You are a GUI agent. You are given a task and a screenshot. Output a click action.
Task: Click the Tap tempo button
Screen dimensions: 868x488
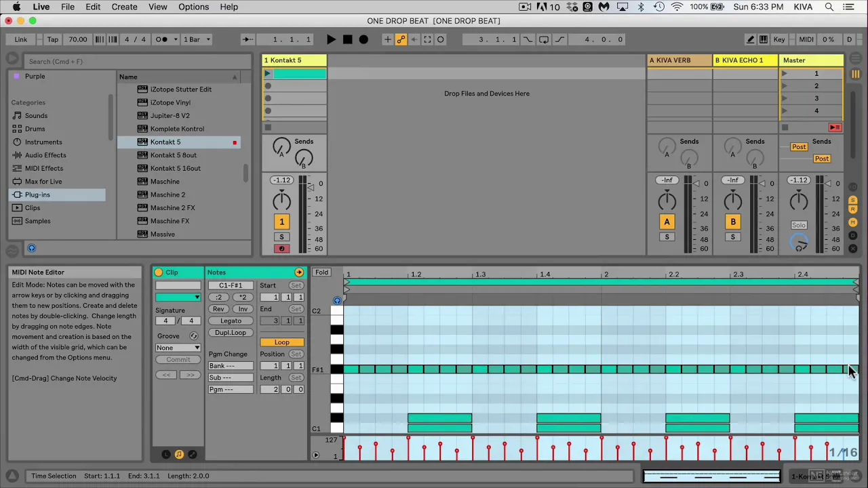coord(52,39)
